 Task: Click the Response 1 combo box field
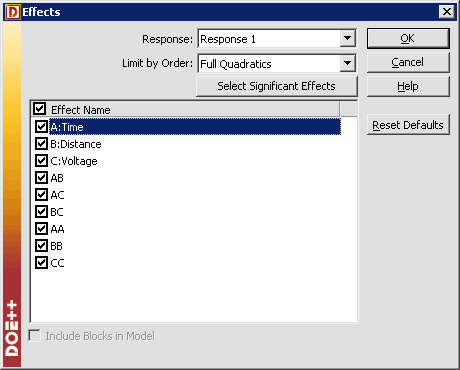pos(277,39)
